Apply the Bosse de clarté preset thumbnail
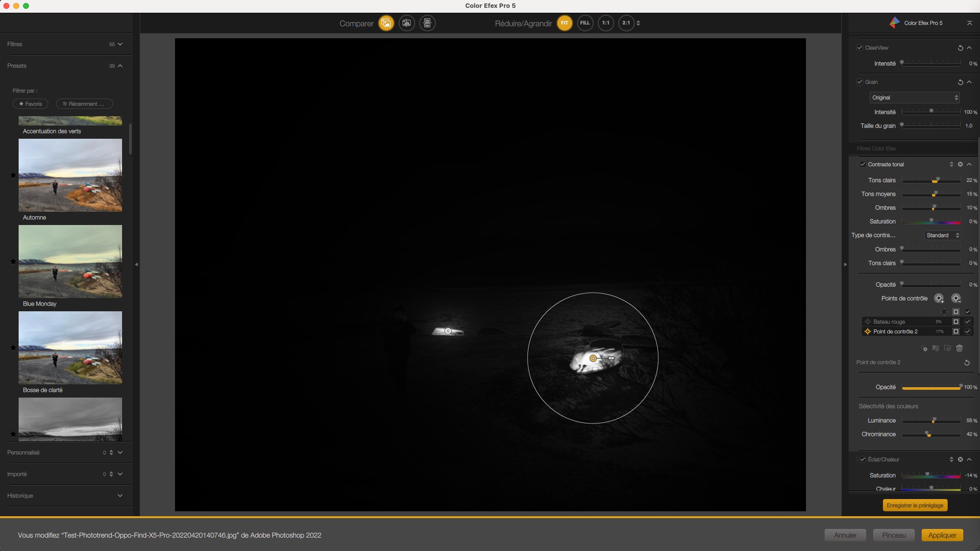The width and height of the screenshot is (980, 551). click(70, 348)
